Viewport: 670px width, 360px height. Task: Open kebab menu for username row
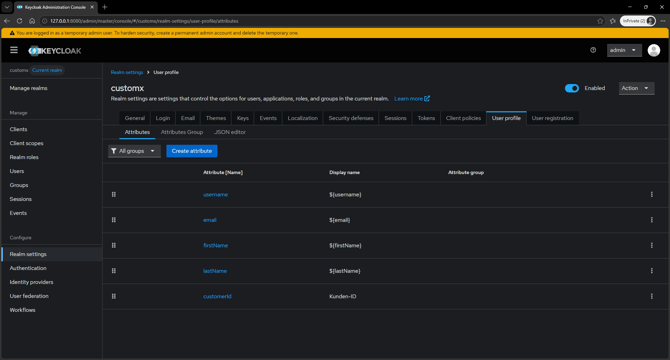652,195
